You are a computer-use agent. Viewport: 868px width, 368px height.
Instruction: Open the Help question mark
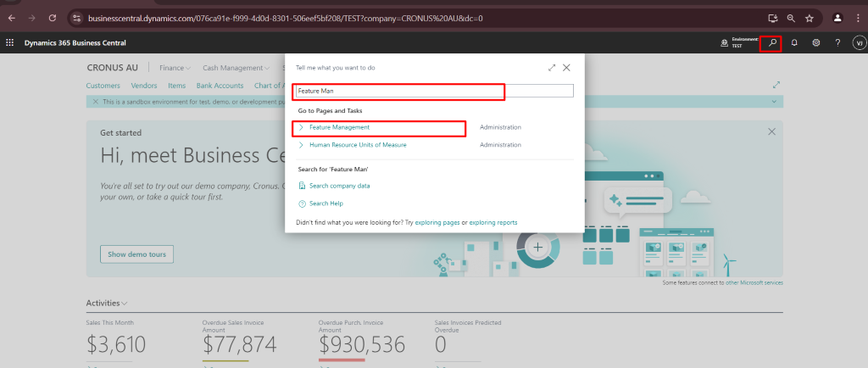pos(837,42)
